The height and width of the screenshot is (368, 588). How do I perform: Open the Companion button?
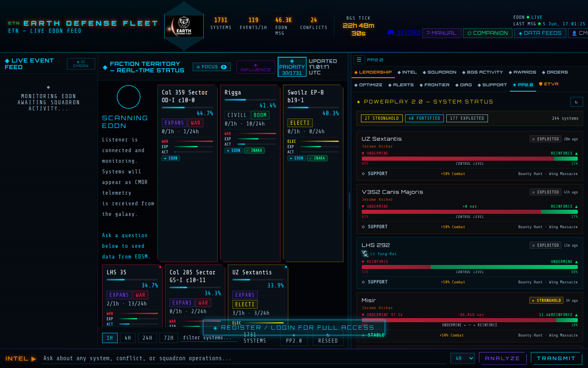pyautogui.click(x=488, y=33)
